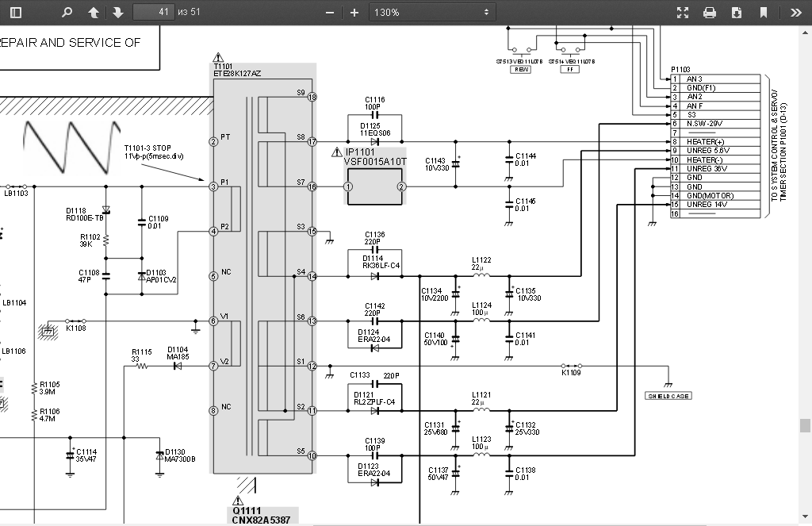Zoom in with the plus button
This screenshot has width=812, height=526.
354,13
